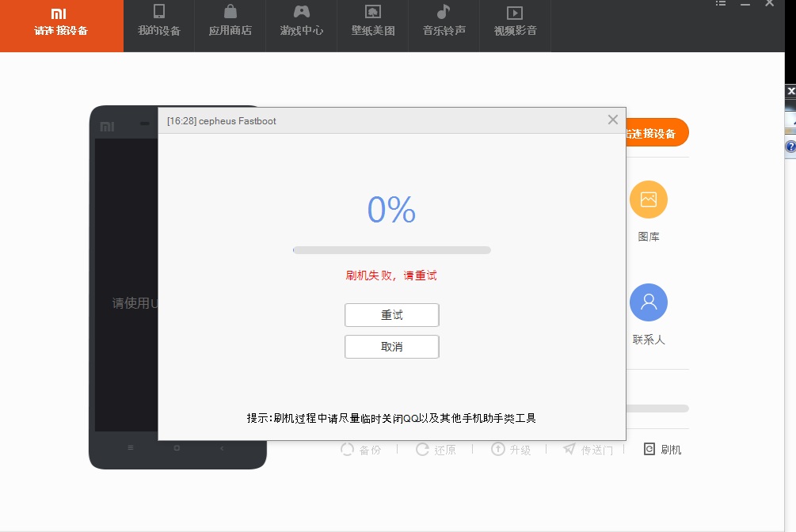Open the 我的设备 tab
This screenshot has height=532, width=796.
tap(159, 21)
